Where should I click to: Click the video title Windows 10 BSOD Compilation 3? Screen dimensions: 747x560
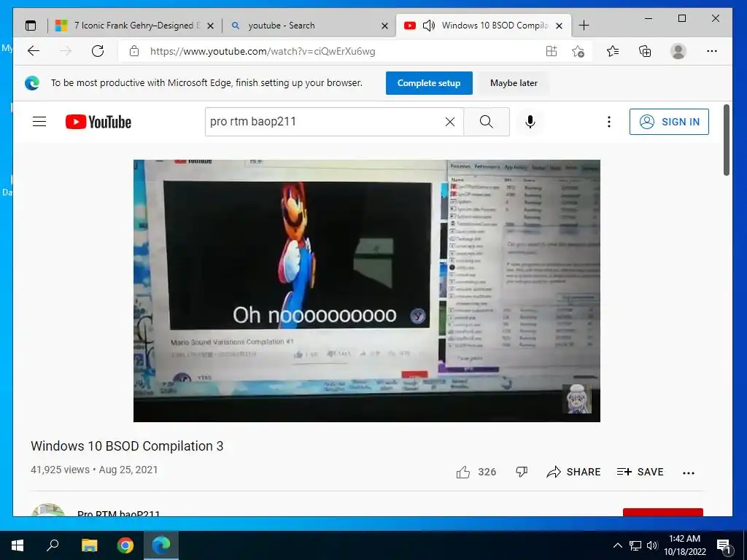[127, 446]
